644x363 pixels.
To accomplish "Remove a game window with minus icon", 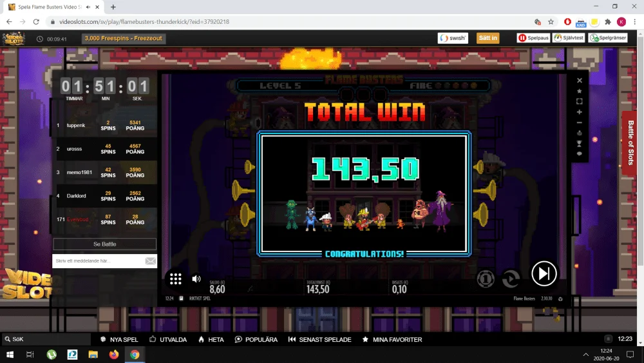I will (x=579, y=123).
